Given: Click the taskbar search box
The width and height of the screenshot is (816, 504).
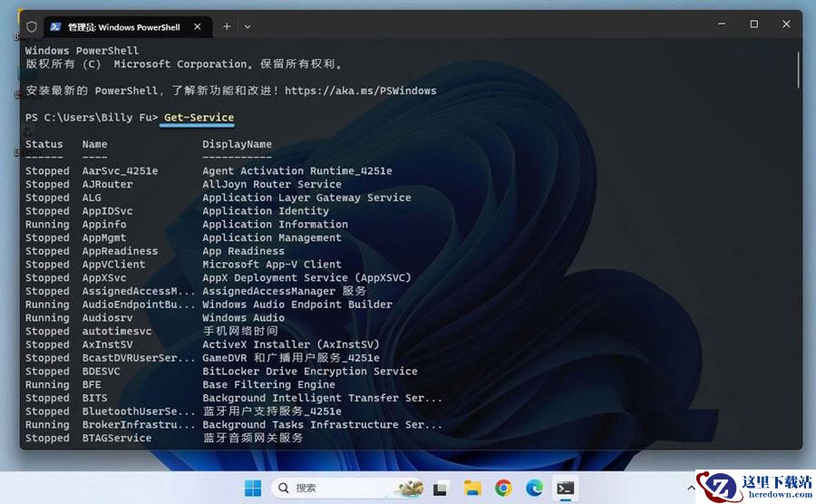Looking at the screenshot, I should [x=347, y=488].
